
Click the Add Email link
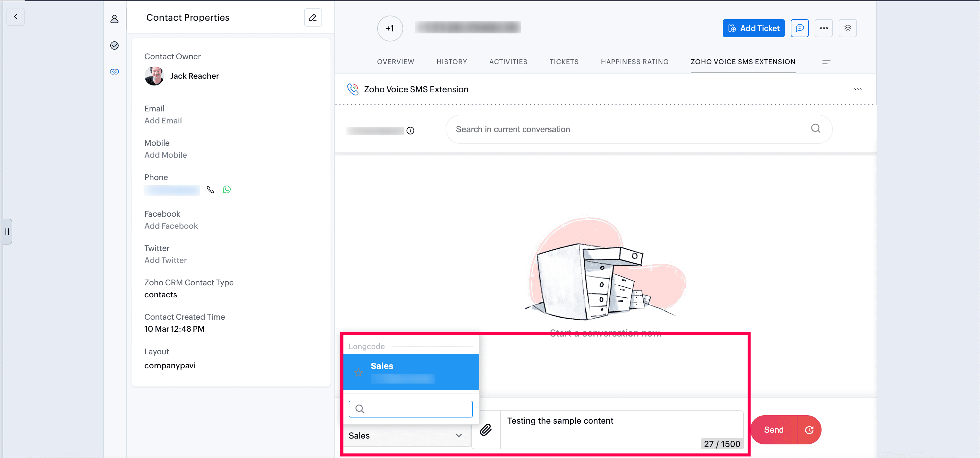[x=163, y=120]
